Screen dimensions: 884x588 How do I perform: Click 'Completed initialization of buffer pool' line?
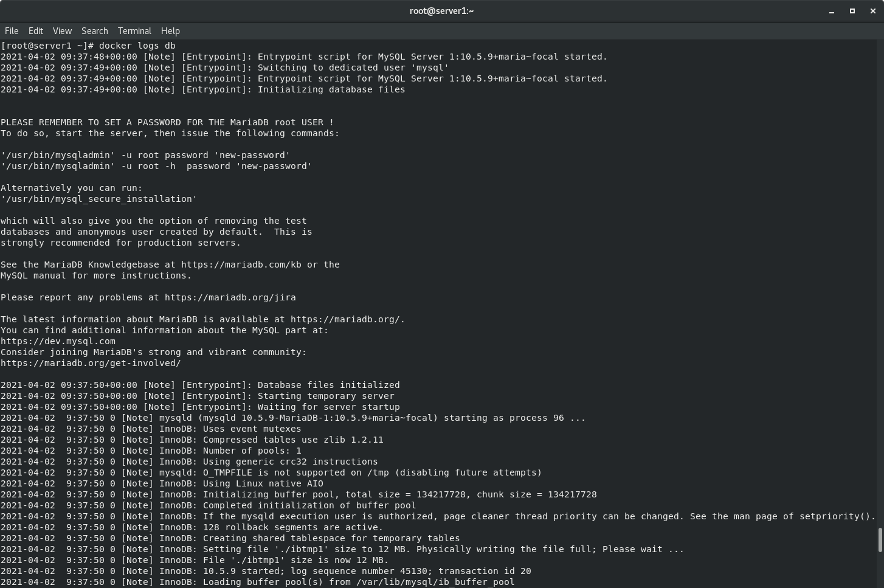(209, 505)
